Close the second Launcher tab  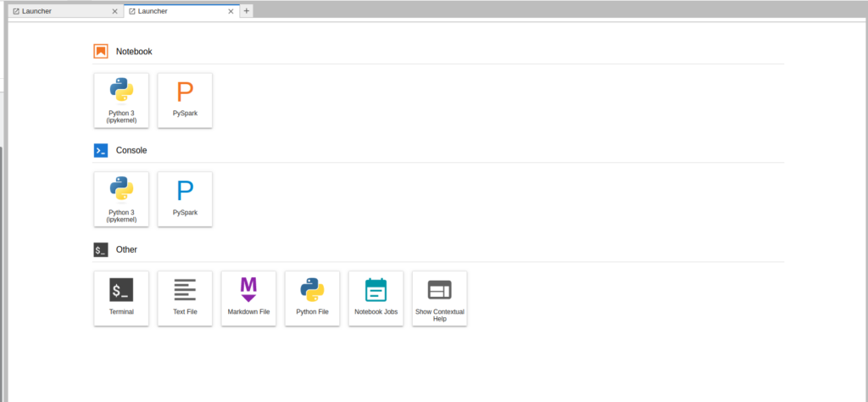pos(231,11)
